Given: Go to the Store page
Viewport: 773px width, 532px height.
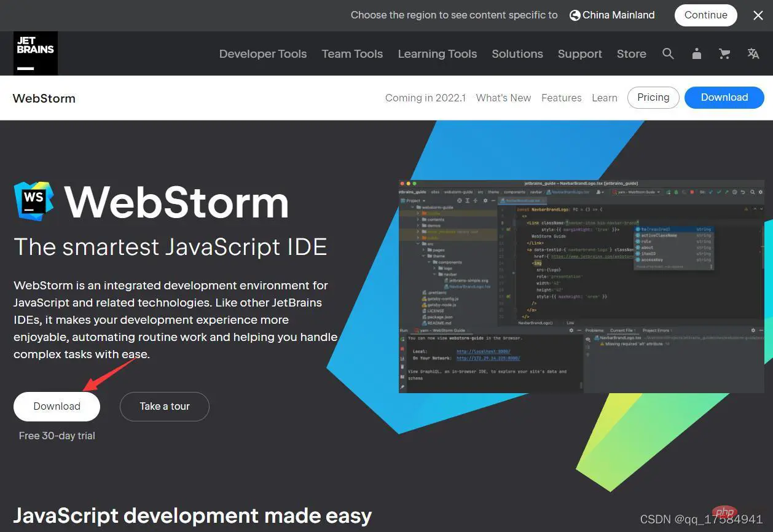Looking at the screenshot, I should (x=632, y=54).
